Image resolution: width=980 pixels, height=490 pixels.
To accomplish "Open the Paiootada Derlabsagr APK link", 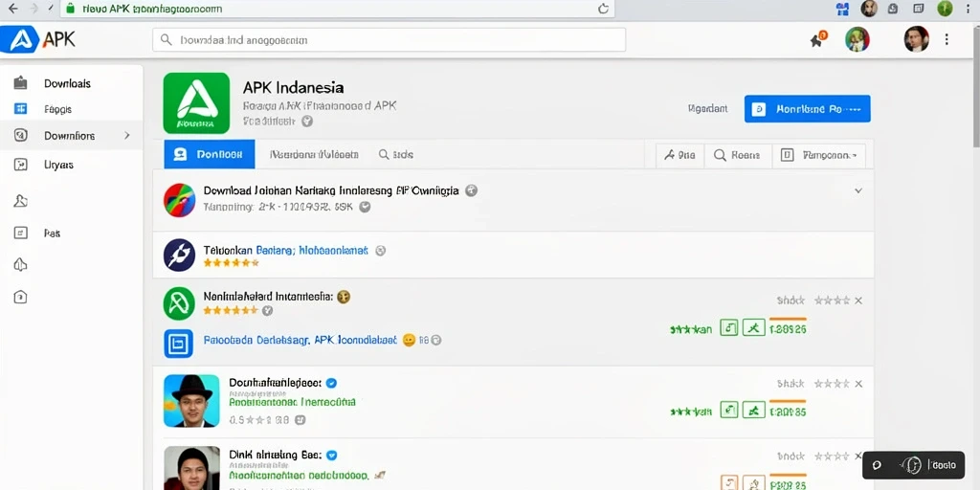I will tap(301, 341).
